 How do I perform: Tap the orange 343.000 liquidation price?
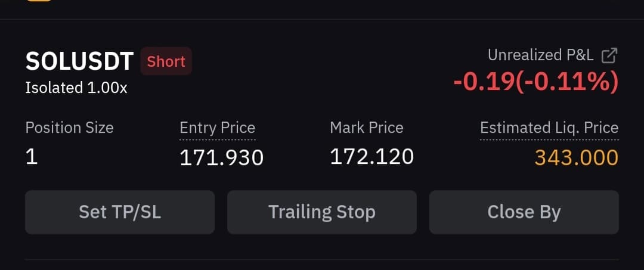576,158
